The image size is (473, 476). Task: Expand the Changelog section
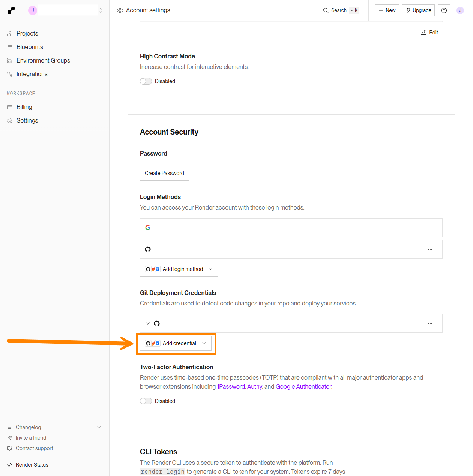pos(99,427)
